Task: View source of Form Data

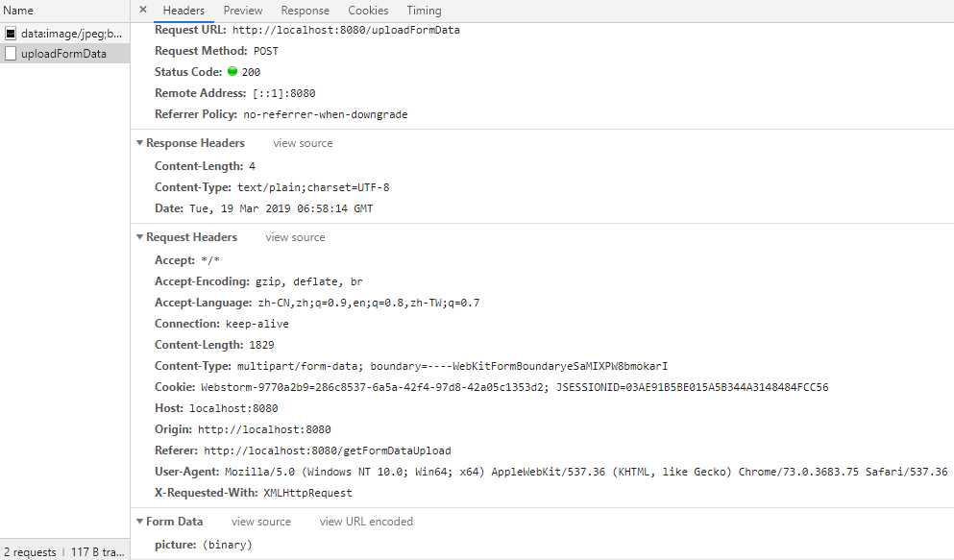Action: [x=260, y=522]
